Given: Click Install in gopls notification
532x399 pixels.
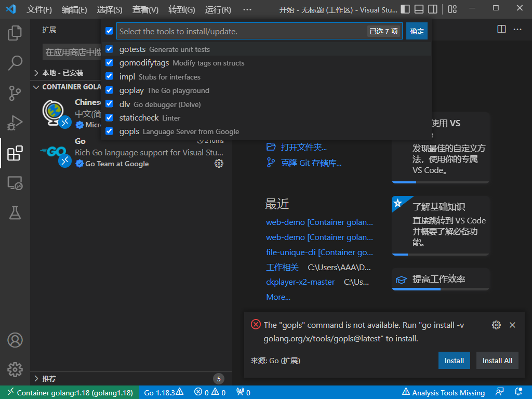Looking at the screenshot, I should 454,361.
